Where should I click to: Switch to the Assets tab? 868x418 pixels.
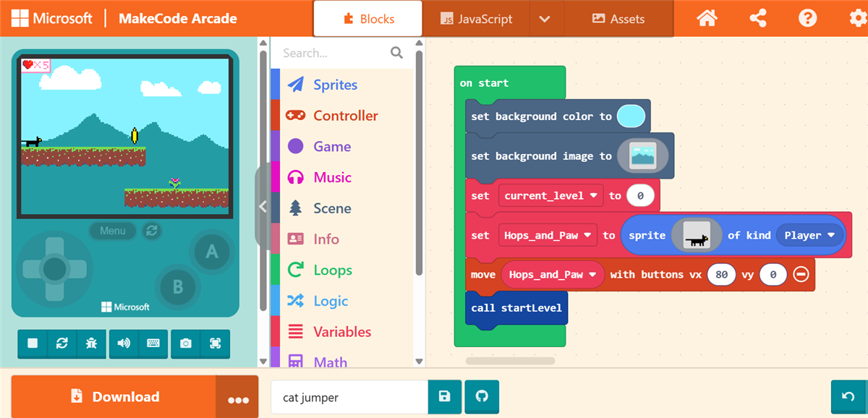[618, 19]
